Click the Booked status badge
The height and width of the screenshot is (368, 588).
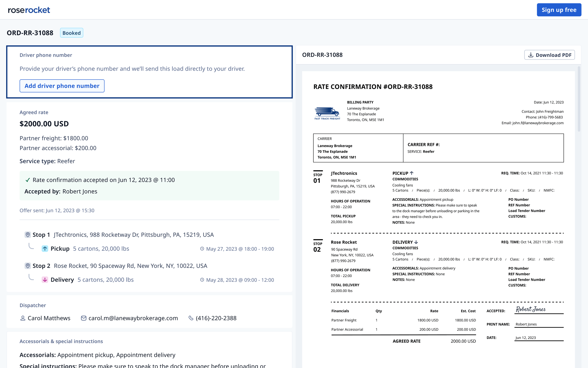tap(71, 33)
